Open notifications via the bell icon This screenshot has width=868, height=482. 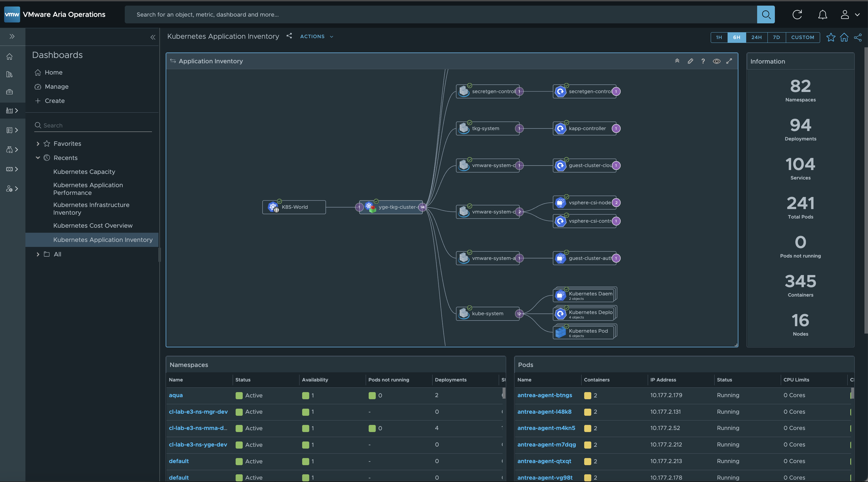[822, 14]
